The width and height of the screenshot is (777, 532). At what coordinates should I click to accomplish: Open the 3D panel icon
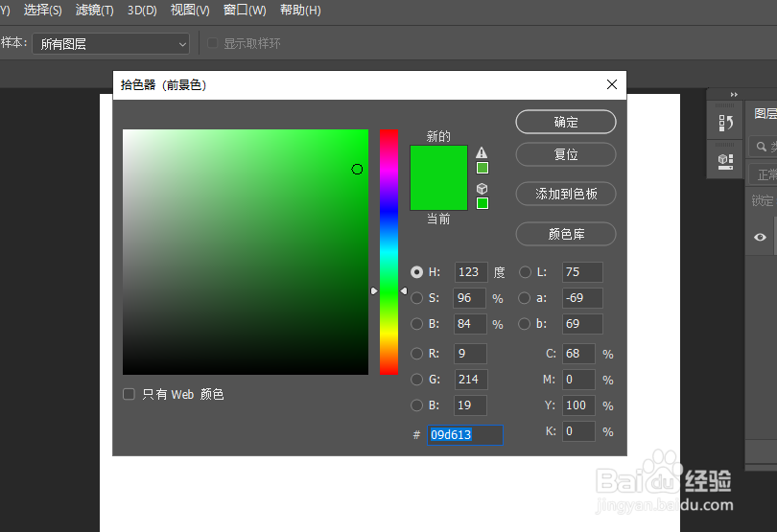[725, 161]
